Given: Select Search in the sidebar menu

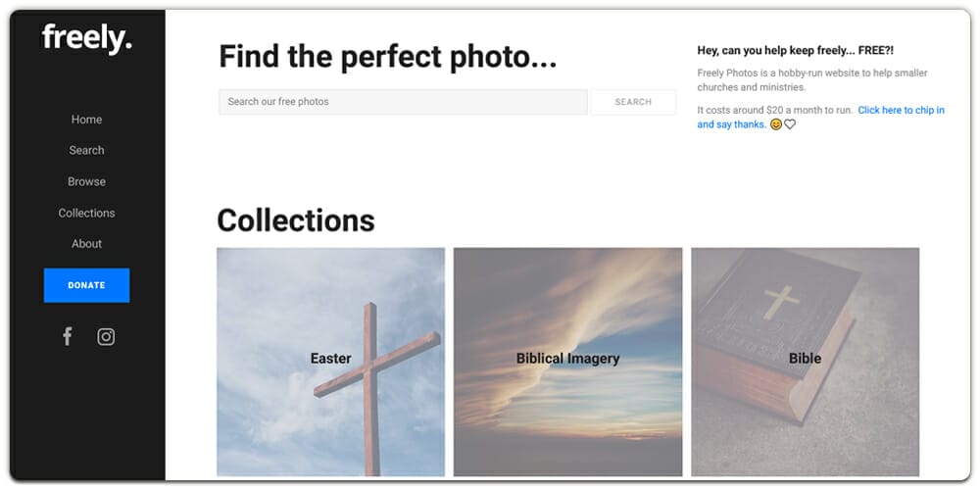Looking at the screenshot, I should [x=86, y=150].
